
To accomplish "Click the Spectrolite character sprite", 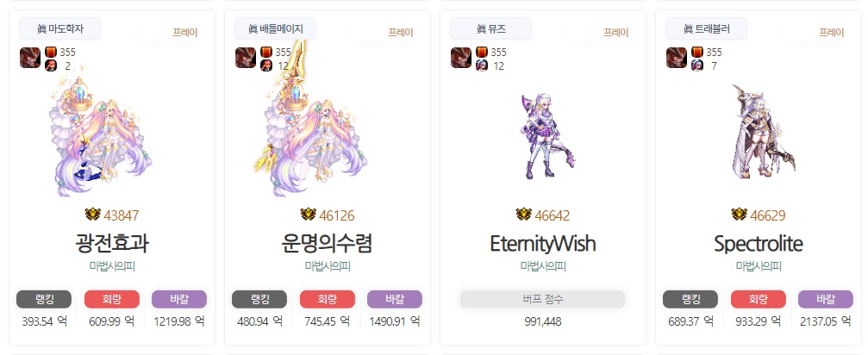I will click(761, 132).
